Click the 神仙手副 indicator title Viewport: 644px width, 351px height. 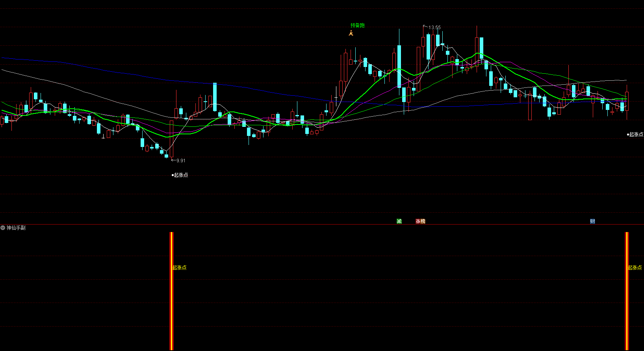(16, 228)
